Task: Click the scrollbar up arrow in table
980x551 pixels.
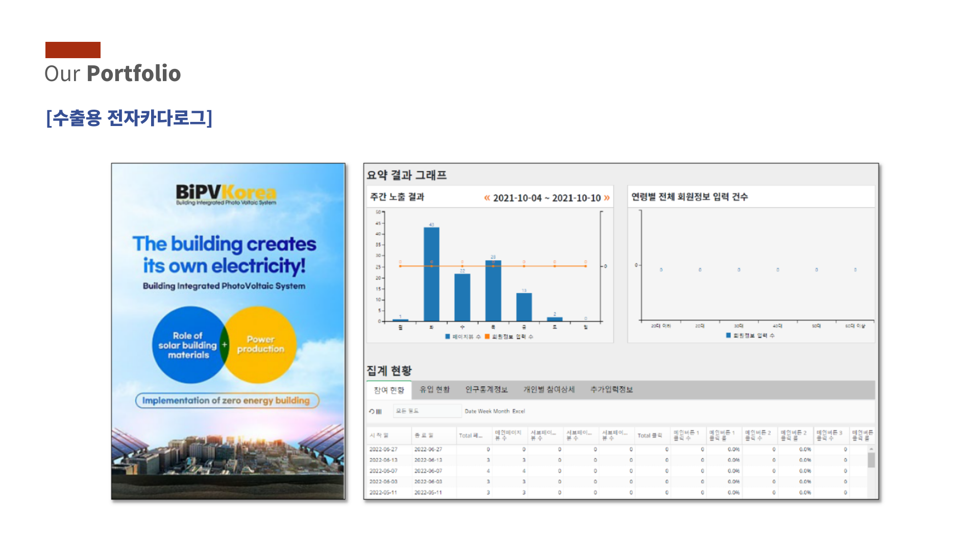Action: point(871,449)
